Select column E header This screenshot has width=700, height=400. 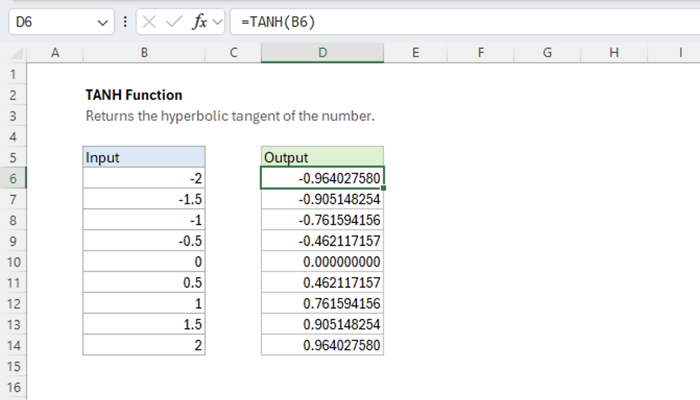coord(415,53)
